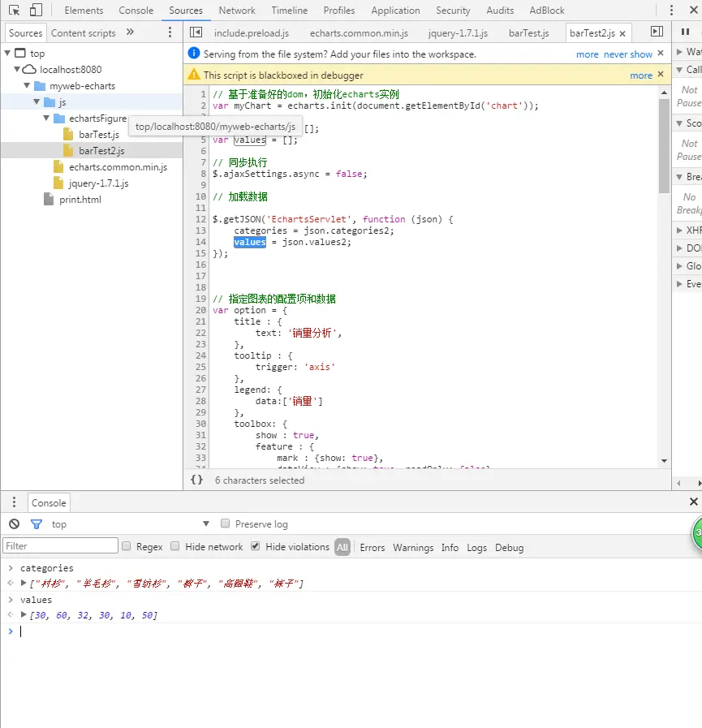Close the console drawer
The height and width of the screenshot is (728, 702).
[x=694, y=502]
